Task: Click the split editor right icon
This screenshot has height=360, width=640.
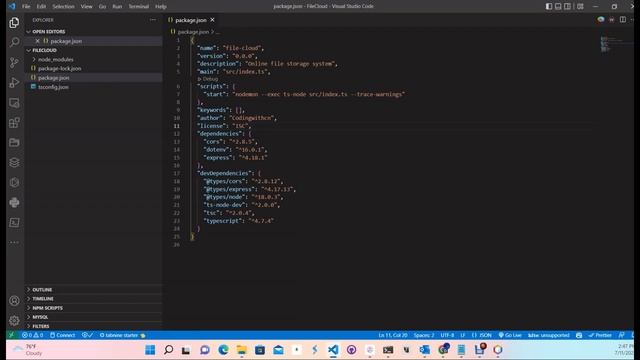Action: [x=622, y=20]
